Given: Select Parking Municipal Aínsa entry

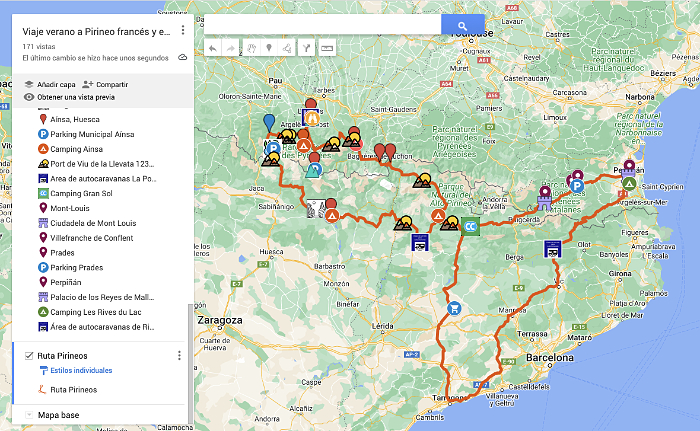Looking at the screenshot, I should (92, 134).
